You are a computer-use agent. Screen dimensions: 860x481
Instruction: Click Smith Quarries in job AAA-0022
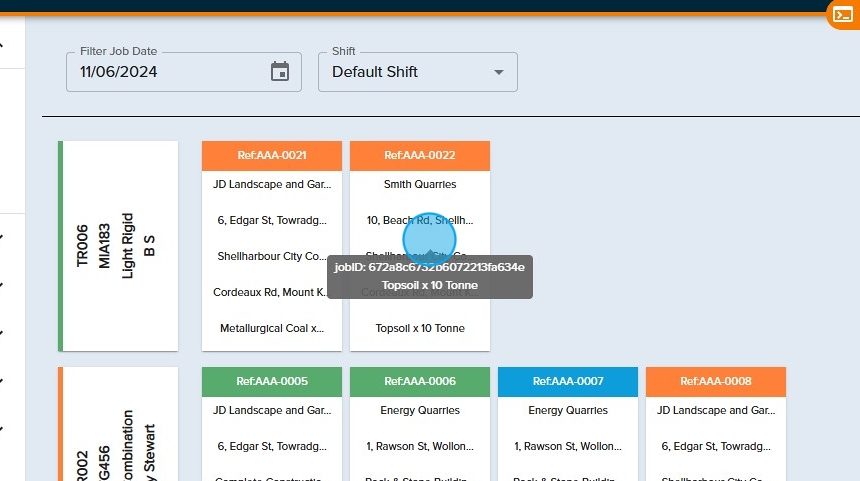420,184
